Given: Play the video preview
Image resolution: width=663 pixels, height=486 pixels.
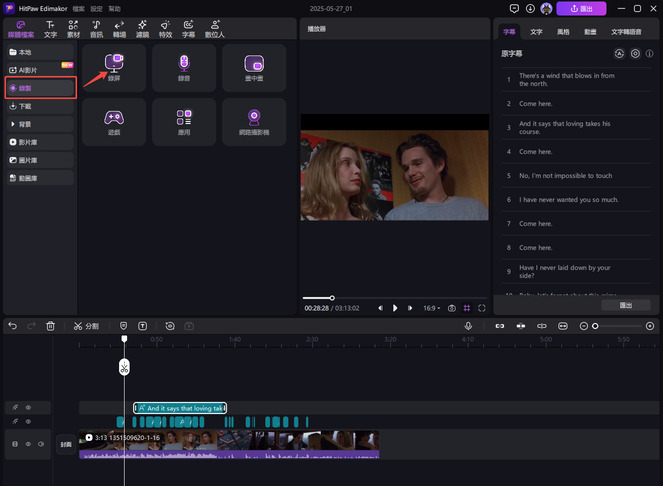Looking at the screenshot, I should tap(395, 308).
